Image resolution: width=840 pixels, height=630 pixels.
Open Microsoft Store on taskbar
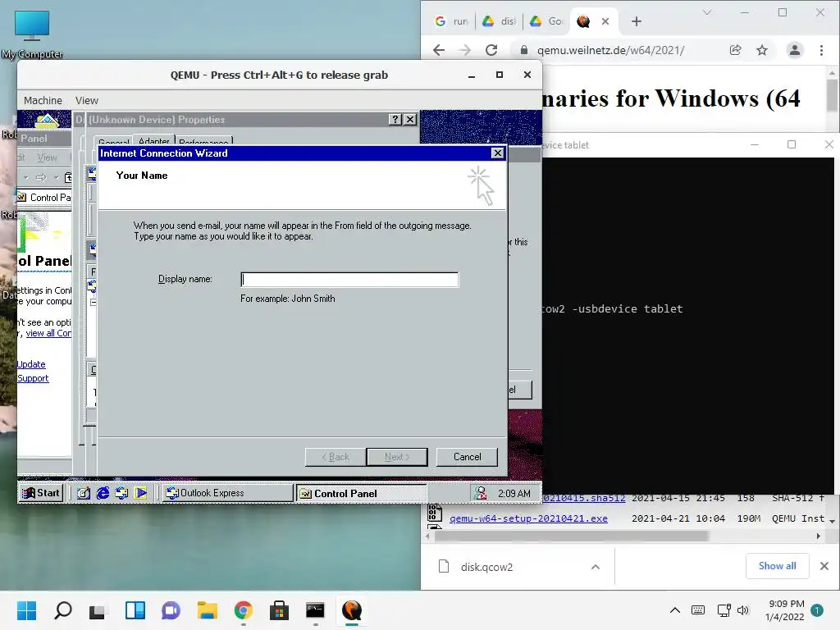[279, 610]
